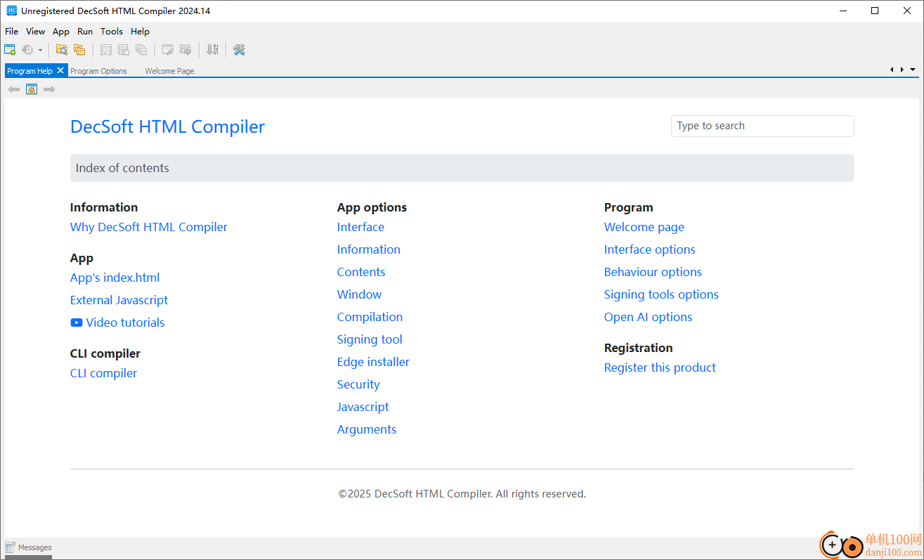Open the Register this product link
The width and height of the screenshot is (924, 560).
click(660, 367)
